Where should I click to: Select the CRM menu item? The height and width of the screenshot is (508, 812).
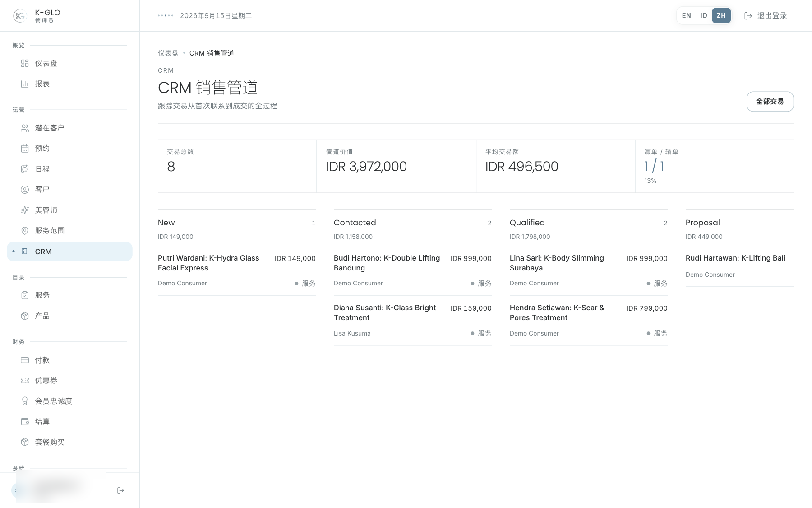tap(69, 252)
